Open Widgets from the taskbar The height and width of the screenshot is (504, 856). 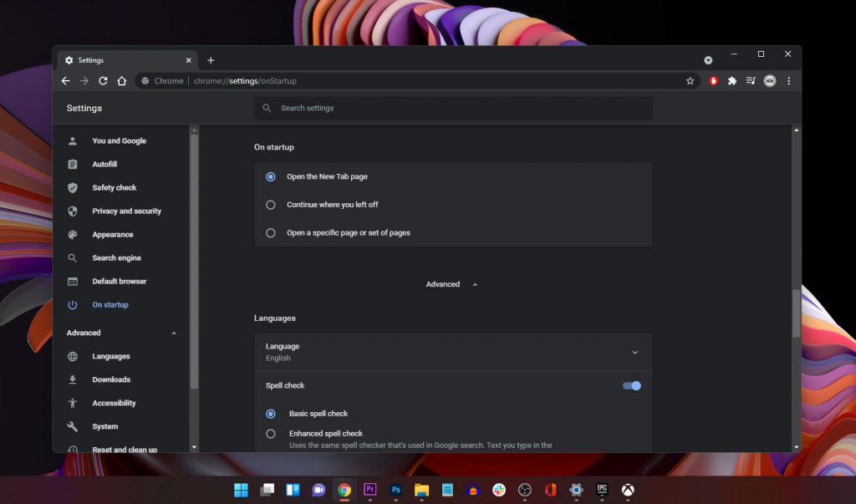coord(293,491)
